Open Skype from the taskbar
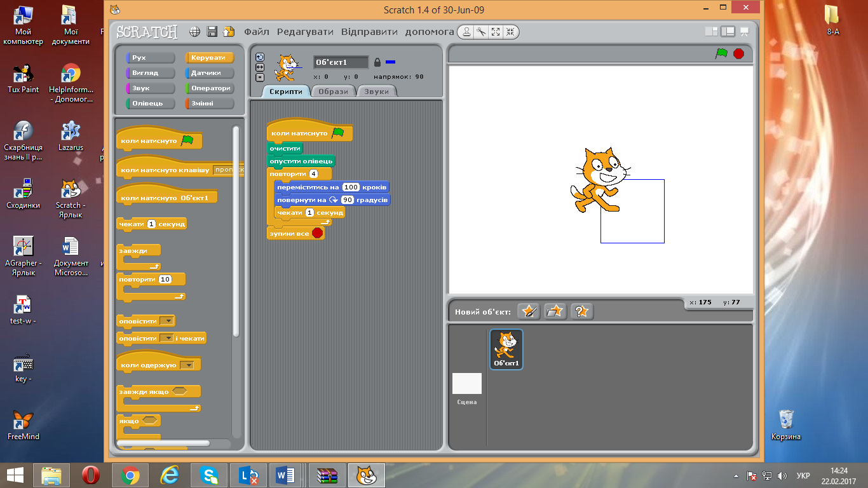Image resolution: width=868 pixels, height=488 pixels. 209,475
